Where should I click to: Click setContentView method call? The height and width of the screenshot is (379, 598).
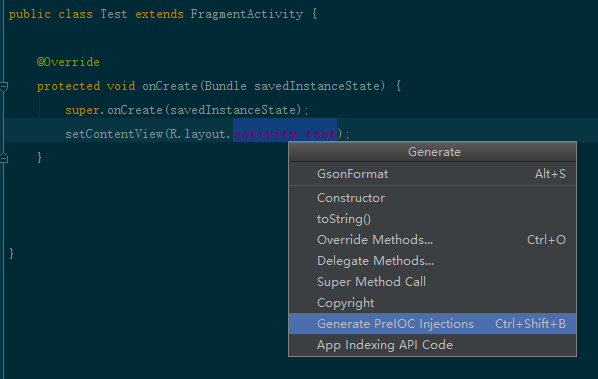click(114, 134)
